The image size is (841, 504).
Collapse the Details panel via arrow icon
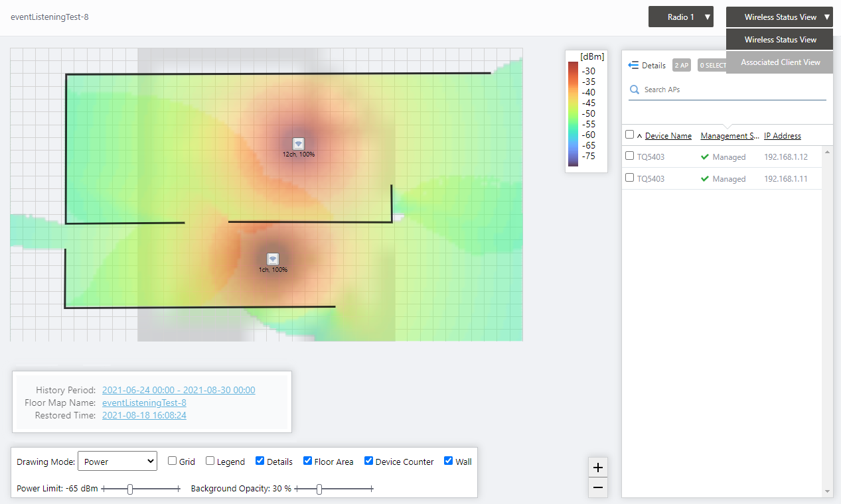(633, 65)
